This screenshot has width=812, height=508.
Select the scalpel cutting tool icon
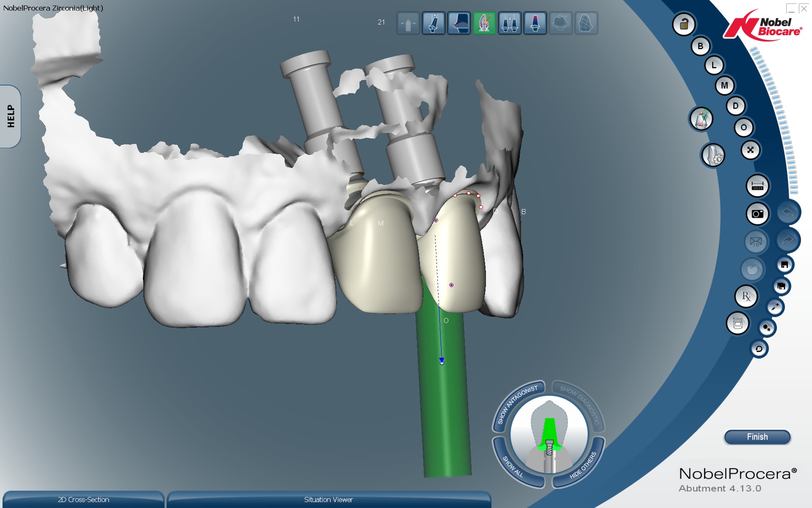[775, 307]
